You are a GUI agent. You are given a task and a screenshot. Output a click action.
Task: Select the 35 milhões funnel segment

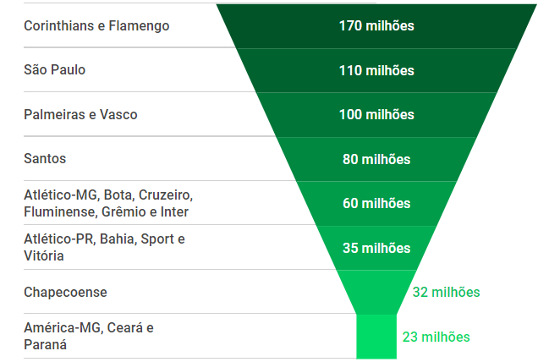376,248
